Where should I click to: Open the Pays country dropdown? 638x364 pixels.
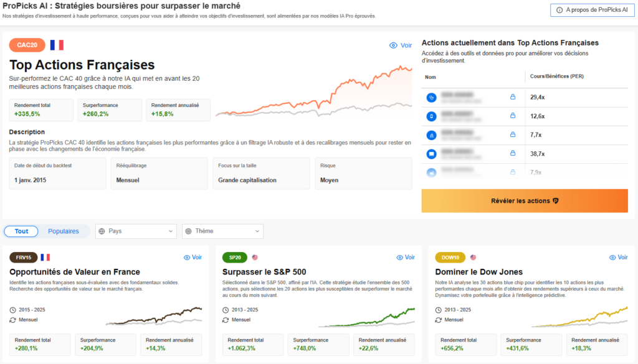136,231
